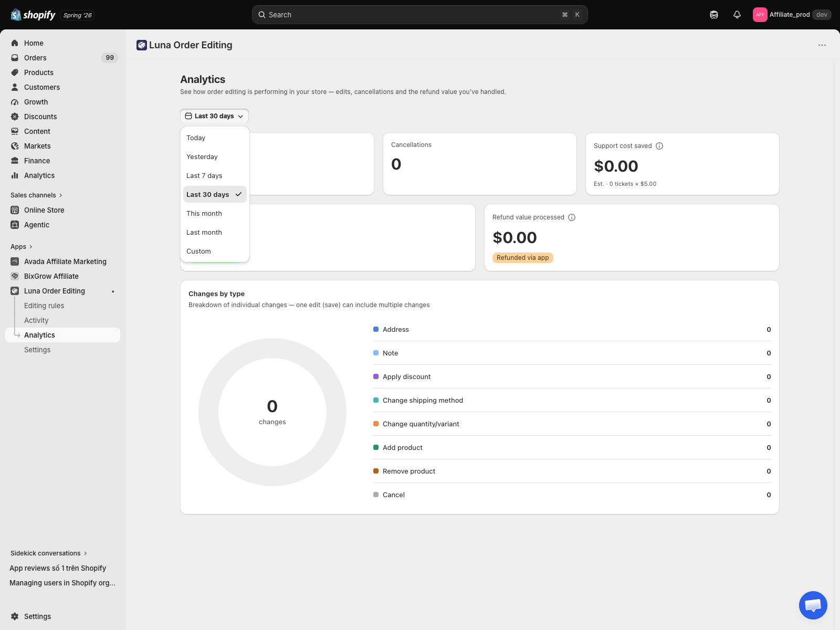Open Luna app Settings sub-page

click(37, 350)
